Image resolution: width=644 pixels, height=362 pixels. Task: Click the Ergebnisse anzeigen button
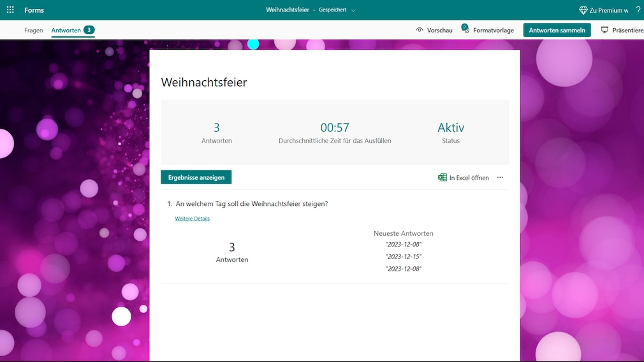[196, 177]
